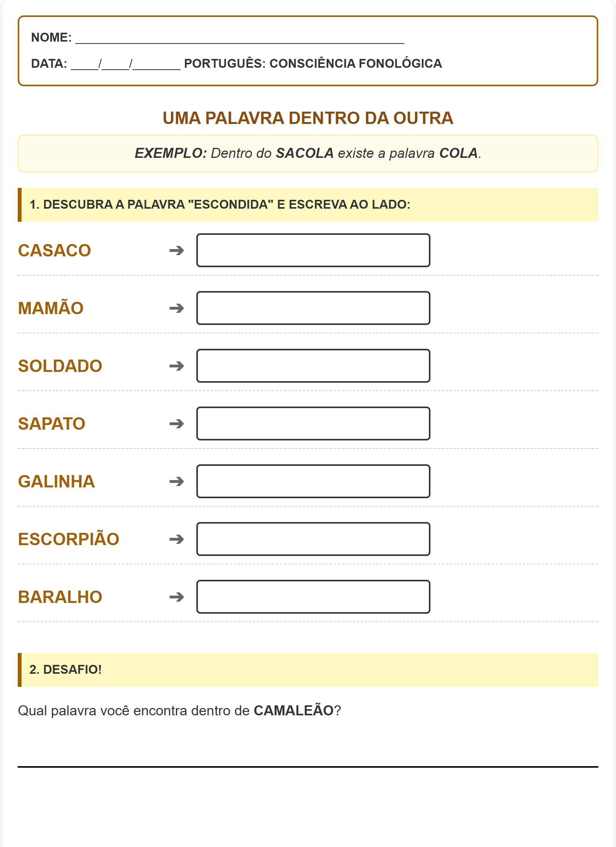Click the arrow beside ESCORPIÃO
The height and width of the screenshot is (847, 616).
(176, 539)
